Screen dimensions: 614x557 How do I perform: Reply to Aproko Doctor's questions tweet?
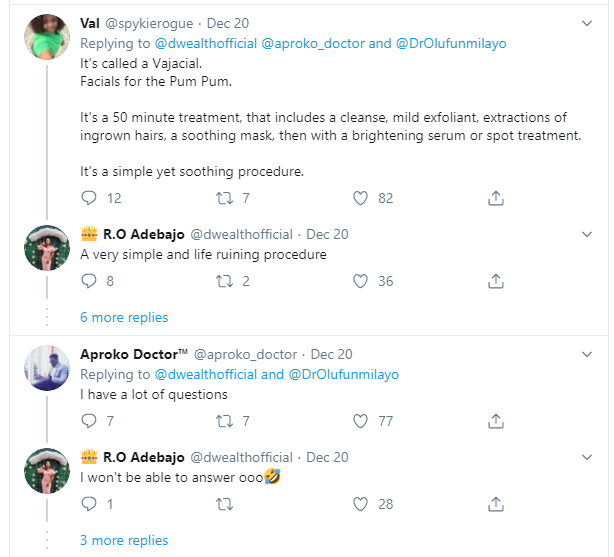click(89, 421)
